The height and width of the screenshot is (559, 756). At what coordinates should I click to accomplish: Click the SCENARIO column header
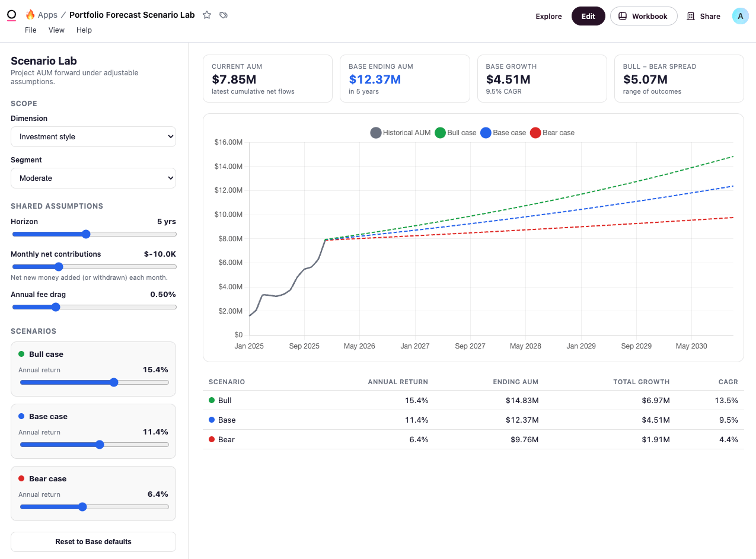click(227, 382)
